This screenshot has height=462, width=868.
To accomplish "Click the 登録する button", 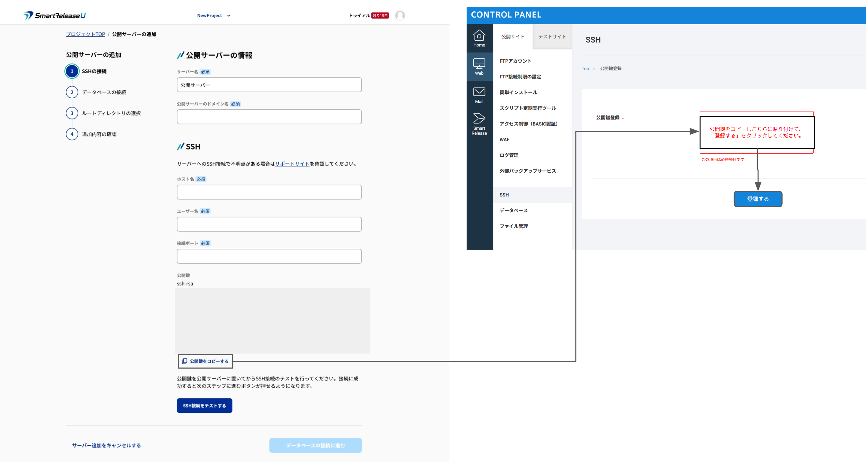I will 757,199.
